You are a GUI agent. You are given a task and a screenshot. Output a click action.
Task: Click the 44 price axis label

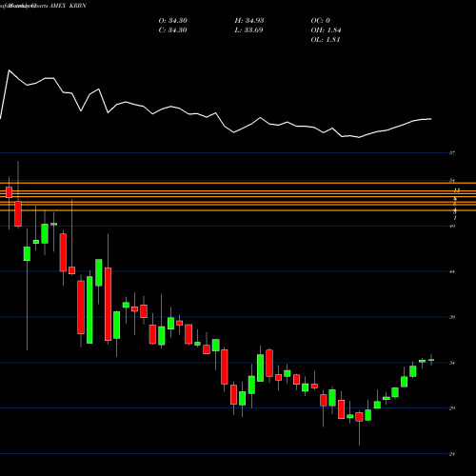452,271
